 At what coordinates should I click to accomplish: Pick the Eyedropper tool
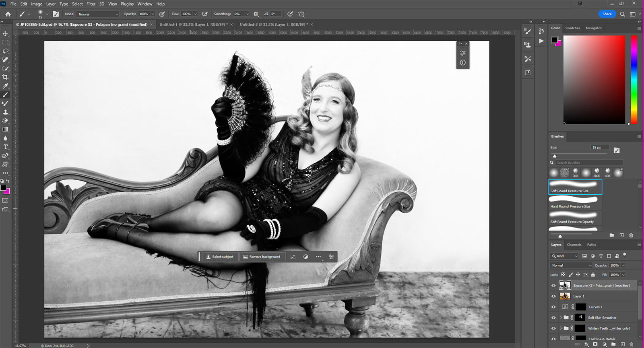pyautogui.click(x=6, y=86)
